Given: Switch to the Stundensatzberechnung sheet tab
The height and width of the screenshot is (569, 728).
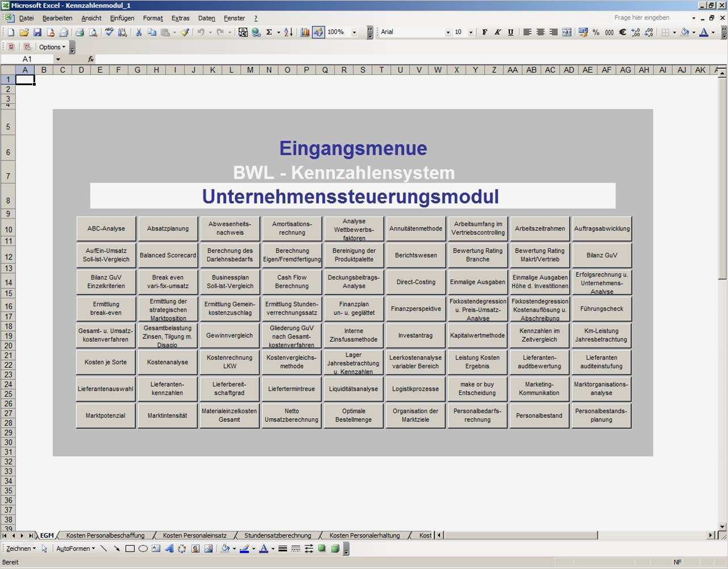Looking at the screenshot, I should pos(278,535).
